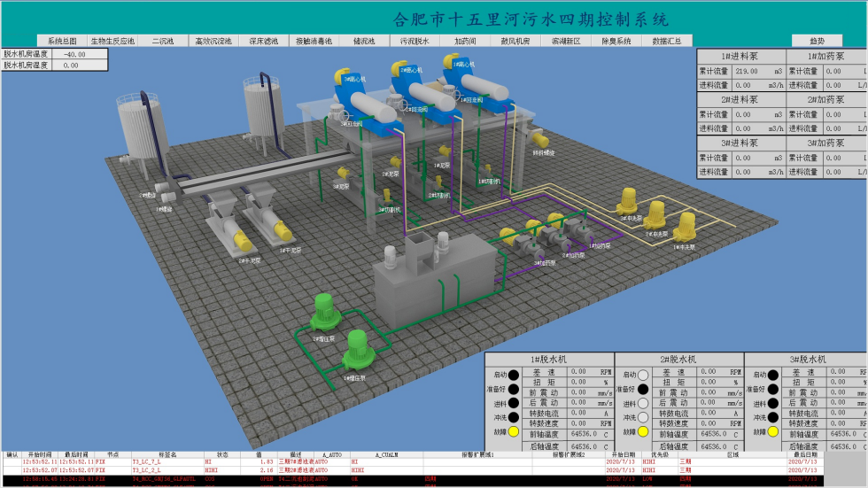Image resolution: width=868 pixels, height=488 pixels.
Task: Toggle 2#脱水机 进料 indicator
Action: (x=643, y=403)
